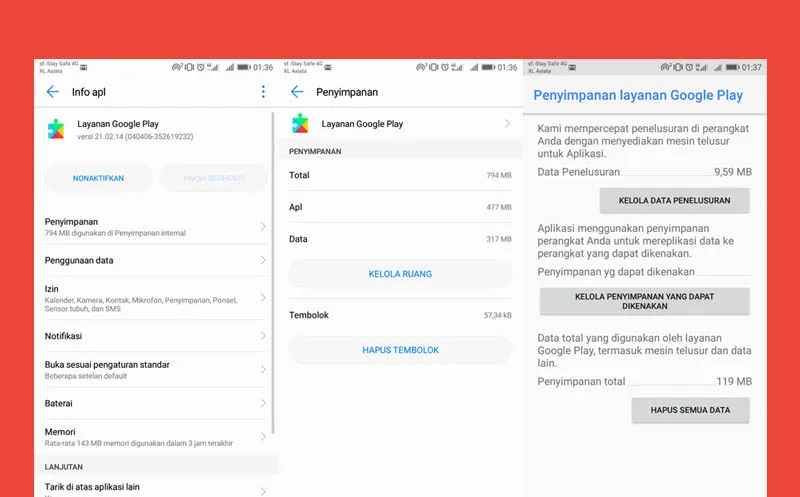Screen dimensions: 800x497
Task: Open Izin permissions entry
Action: click(150, 298)
